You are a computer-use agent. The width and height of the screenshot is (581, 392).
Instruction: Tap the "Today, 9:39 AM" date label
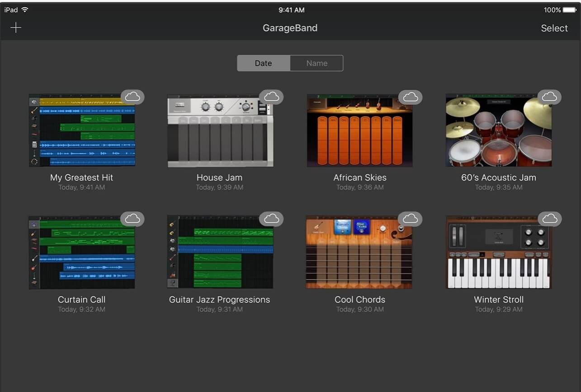pyautogui.click(x=220, y=187)
